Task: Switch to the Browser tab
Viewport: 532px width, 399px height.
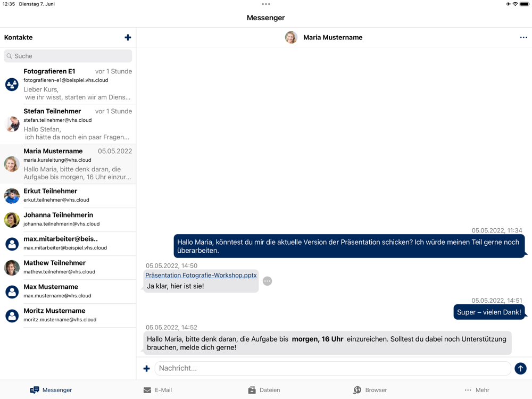Action: 370,390
